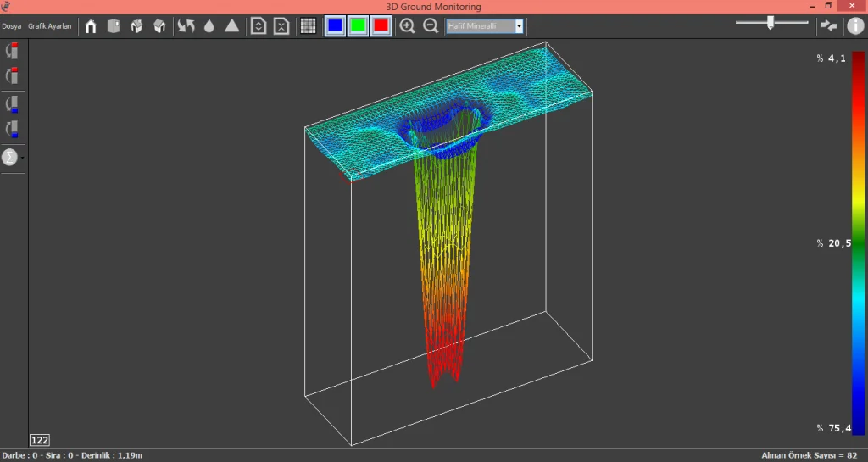868x462 pixels.
Task: Click the first red-top level icon in sidebar
Action: tap(12, 51)
